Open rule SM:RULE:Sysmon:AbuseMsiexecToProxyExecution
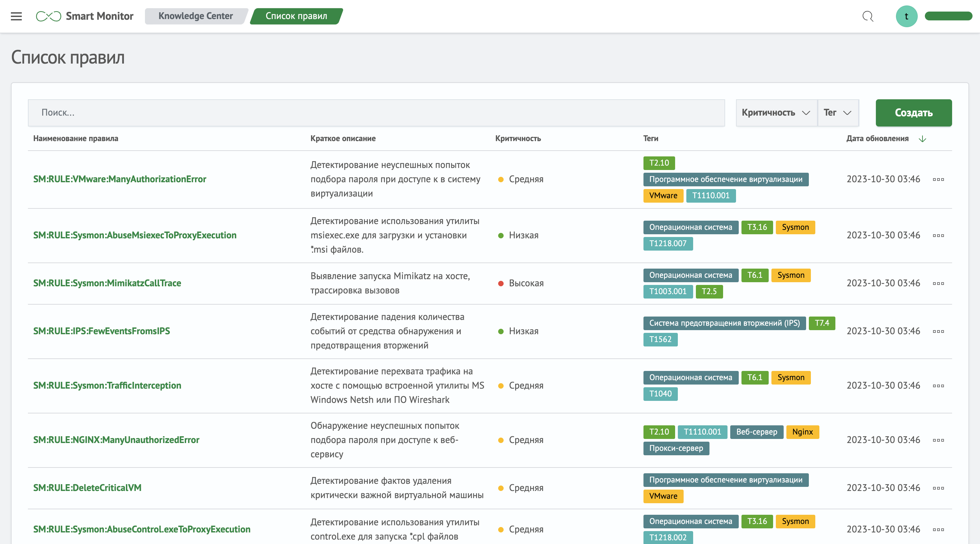 point(135,235)
